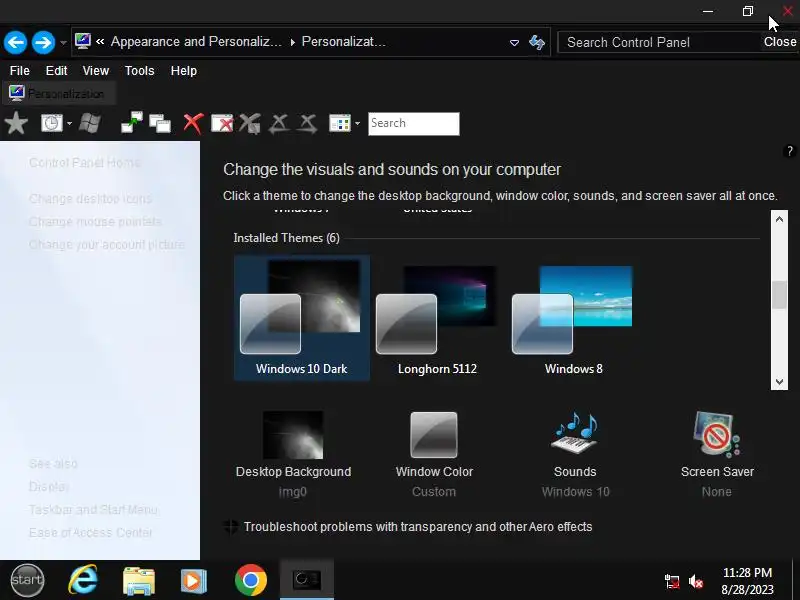Focus the toolbar Search box
The height and width of the screenshot is (600, 800).
pyautogui.click(x=414, y=124)
